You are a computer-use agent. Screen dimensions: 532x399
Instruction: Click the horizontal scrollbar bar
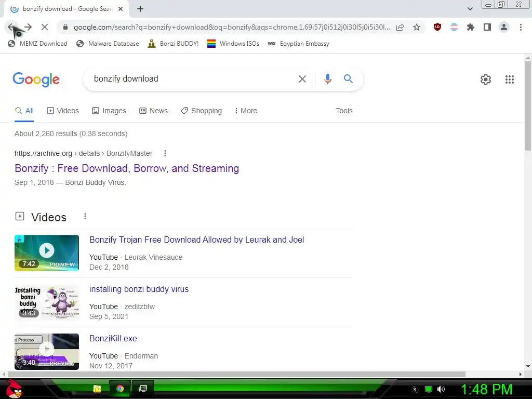click(x=236, y=374)
